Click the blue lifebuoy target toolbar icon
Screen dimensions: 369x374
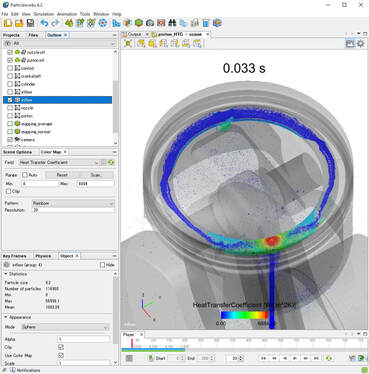click(103, 23)
